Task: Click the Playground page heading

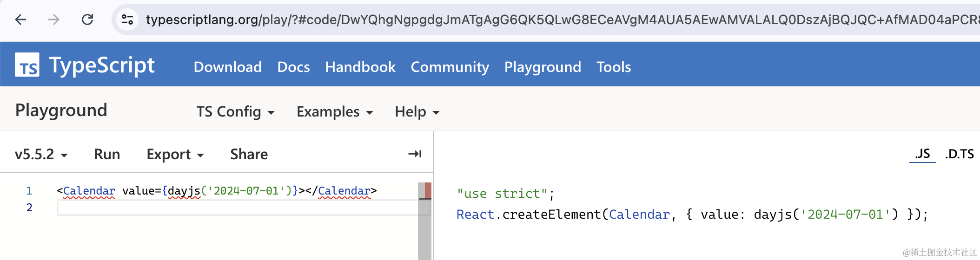Action: tap(61, 110)
